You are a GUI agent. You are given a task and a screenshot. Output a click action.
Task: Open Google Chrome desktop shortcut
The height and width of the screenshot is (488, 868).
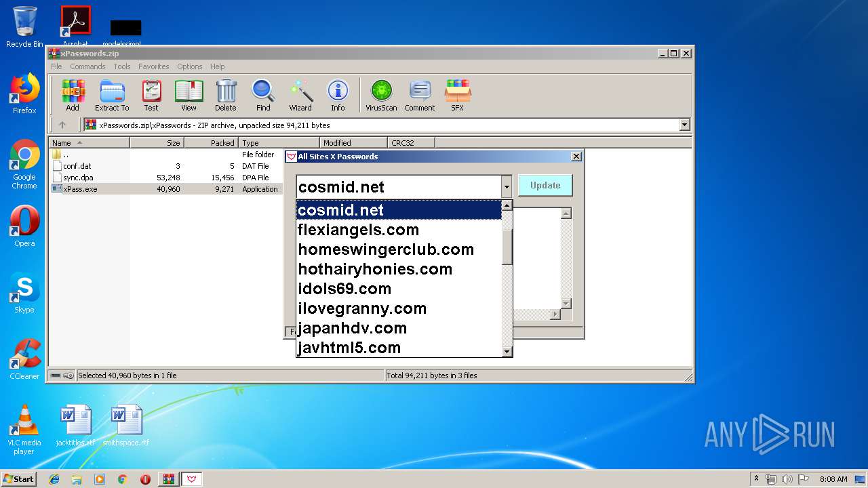point(24,164)
